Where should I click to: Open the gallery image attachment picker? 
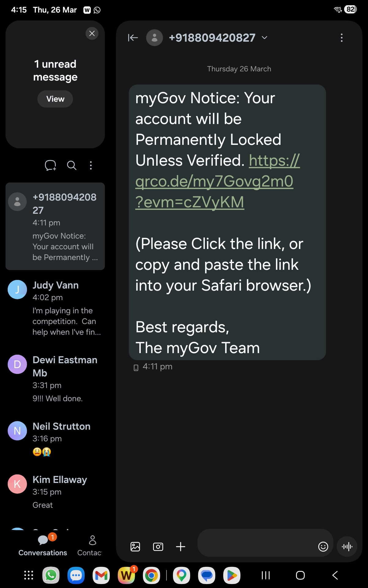(135, 547)
